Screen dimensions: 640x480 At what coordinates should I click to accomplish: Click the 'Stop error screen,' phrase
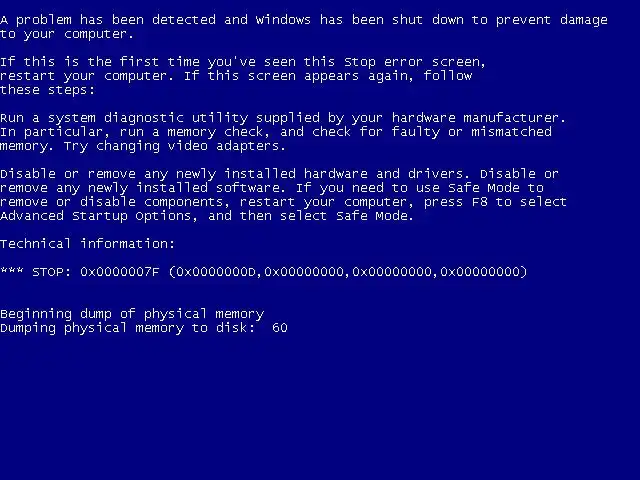pos(415,62)
